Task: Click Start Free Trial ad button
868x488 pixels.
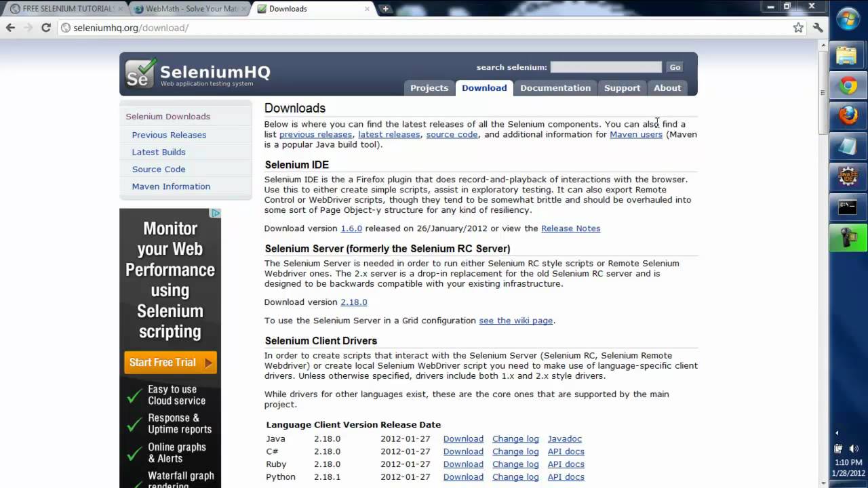Action: click(x=170, y=363)
